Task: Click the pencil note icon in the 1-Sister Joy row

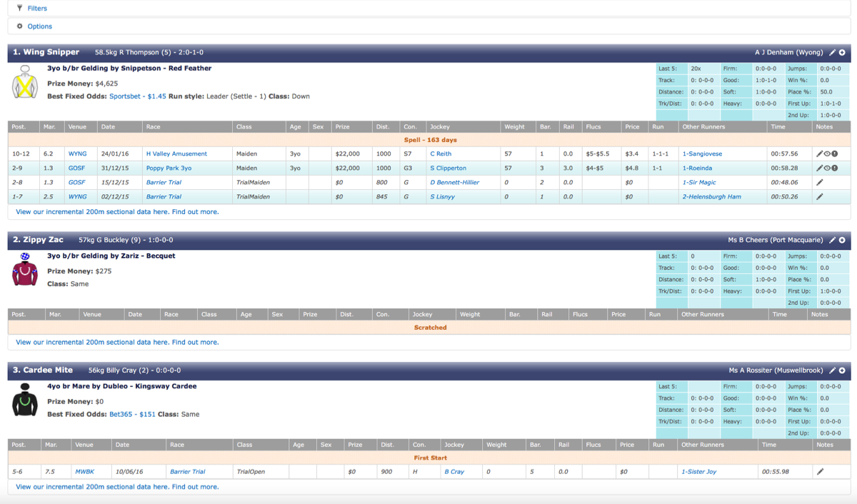Action: pos(820,472)
